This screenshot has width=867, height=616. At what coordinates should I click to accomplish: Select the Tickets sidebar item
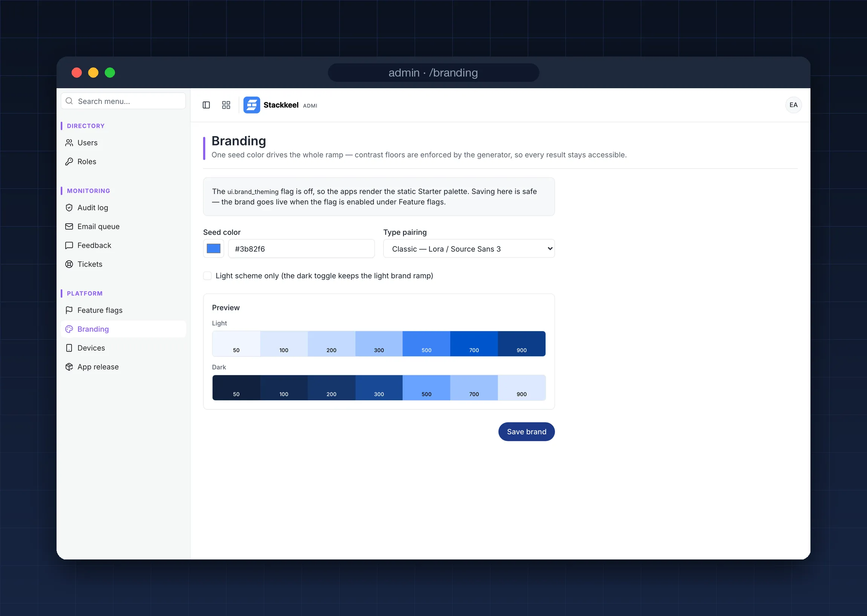[x=123, y=264]
